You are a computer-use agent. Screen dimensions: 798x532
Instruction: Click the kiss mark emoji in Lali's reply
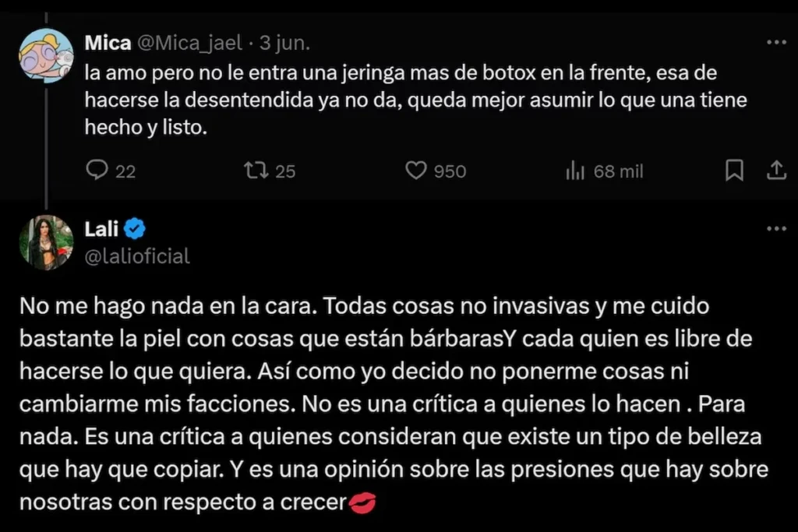click(362, 503)
